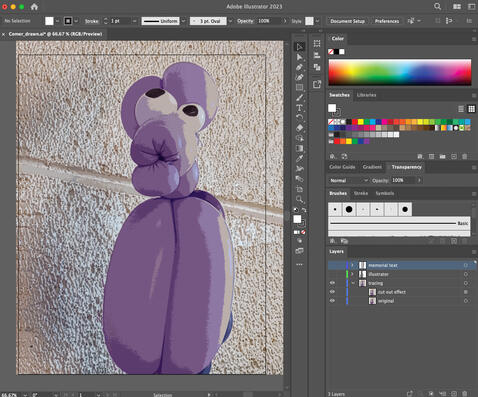Click Create New Layer icon in Layers panel
The width and height of the screenshot is (478, 397).
454,394
